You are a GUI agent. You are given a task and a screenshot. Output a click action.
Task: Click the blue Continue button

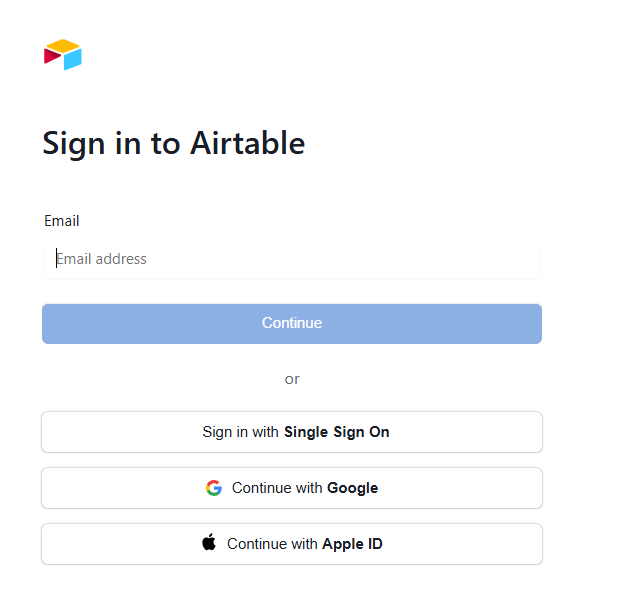click(x=292, y=324)
